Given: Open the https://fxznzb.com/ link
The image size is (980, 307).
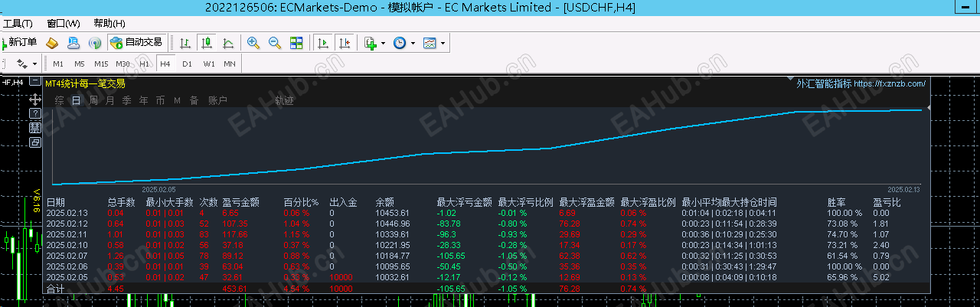Looking at the screenshot, I should [x=890, y=83].
